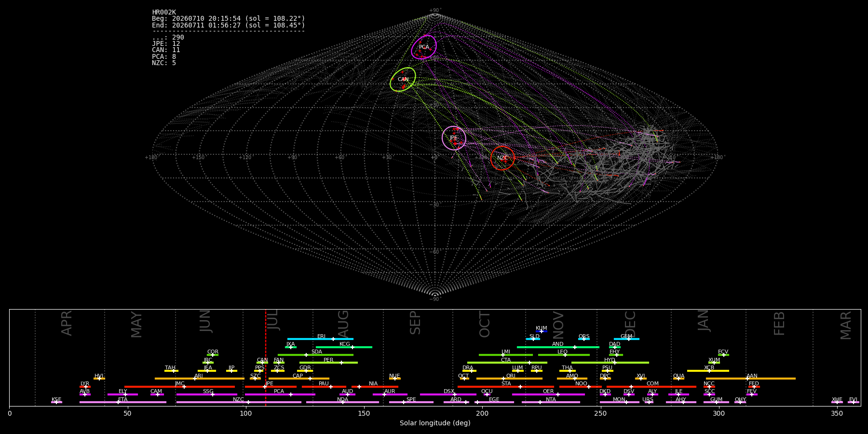Click the COM red shower bar
The height and width of the screenshot is (434, 868).
tap(651, 387)
